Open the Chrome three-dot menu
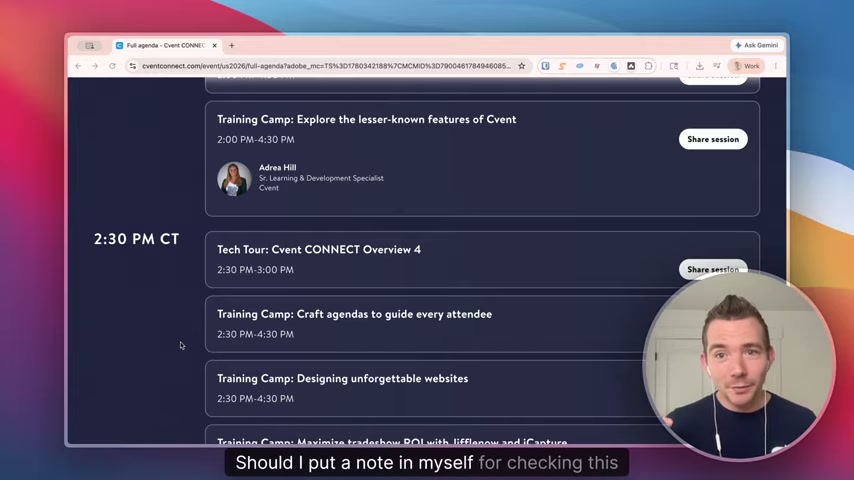 pos(776,66)
